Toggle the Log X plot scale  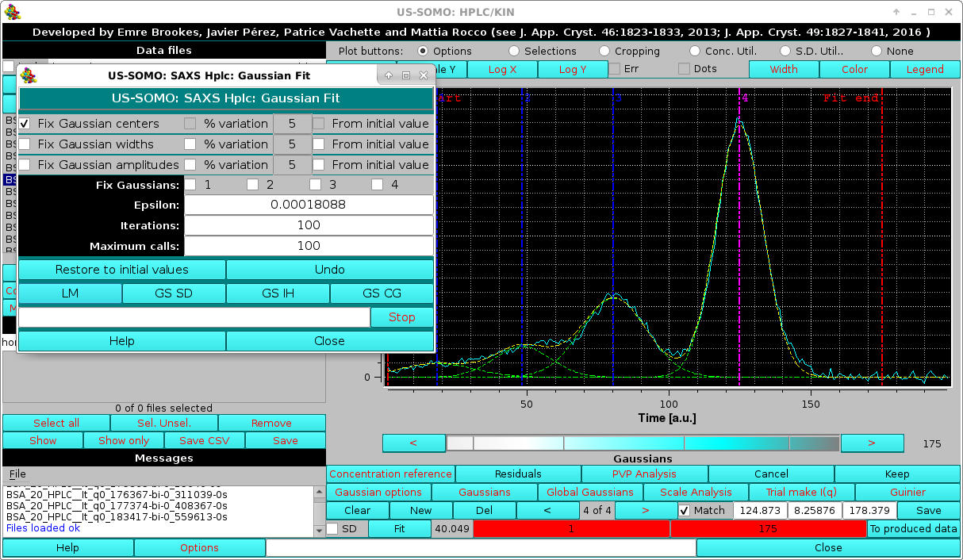[x=502, y=69]
